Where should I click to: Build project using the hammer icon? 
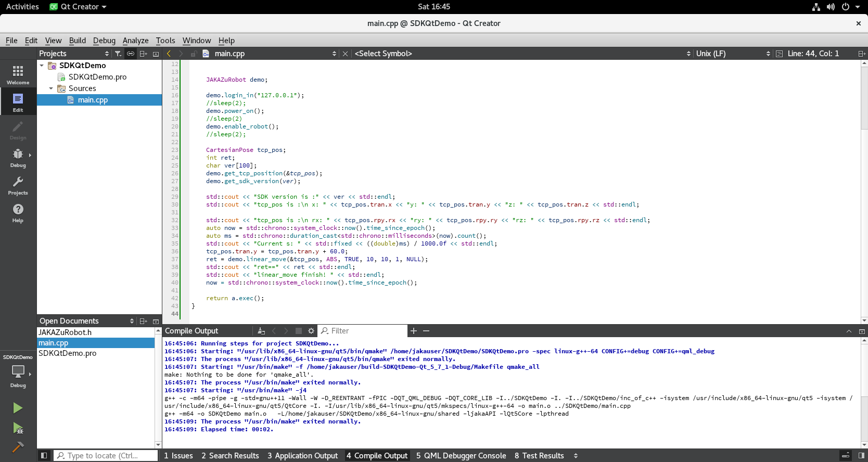click(18, 447)
